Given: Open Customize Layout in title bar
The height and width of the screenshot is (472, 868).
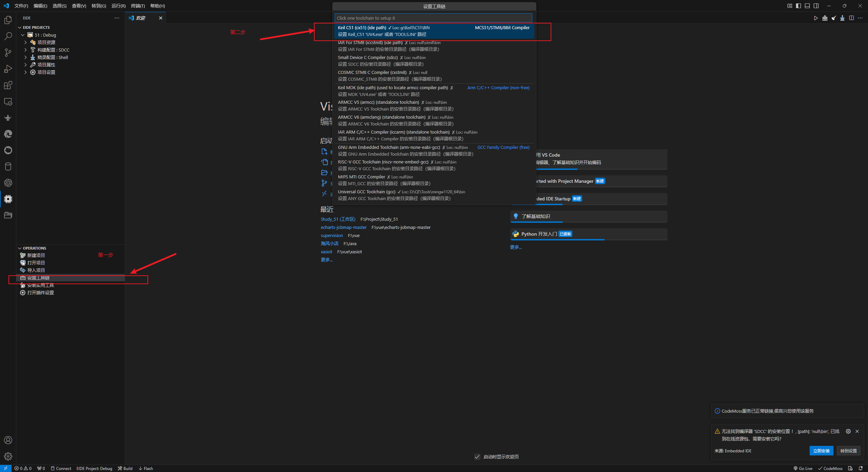Looking at the screenshot, I should [790, 6].
